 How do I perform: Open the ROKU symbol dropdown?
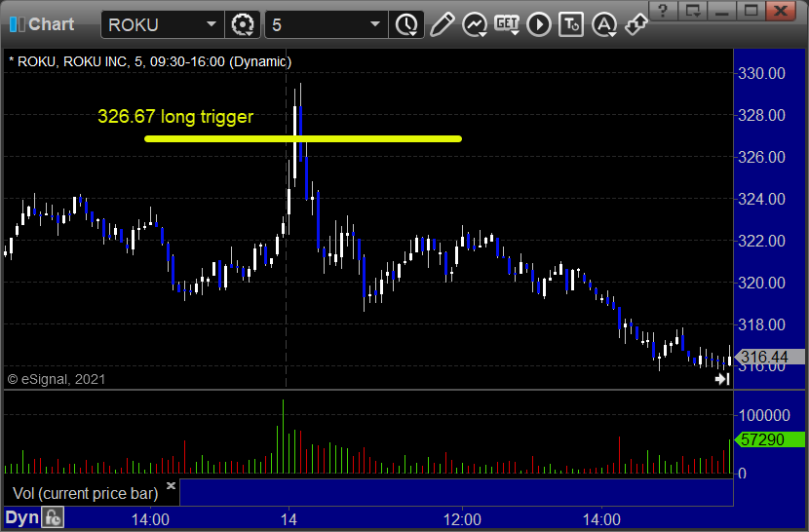coord(211,24)
